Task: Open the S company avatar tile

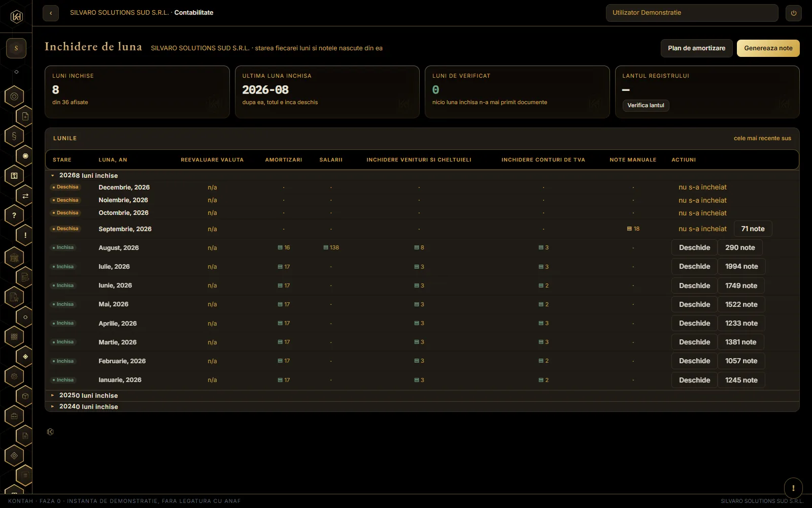Action: (16, 48)
